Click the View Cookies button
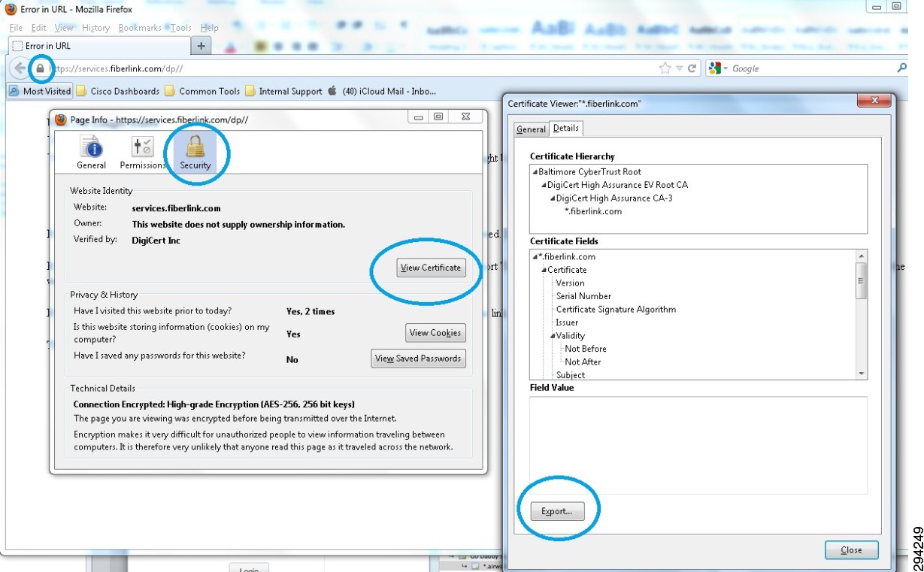The height and width of the screenshot is (572, 924). [x=435, y=333]
